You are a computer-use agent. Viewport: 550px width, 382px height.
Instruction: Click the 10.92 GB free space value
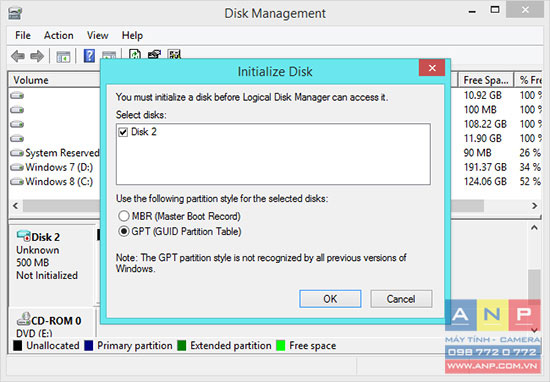(483, 95)
